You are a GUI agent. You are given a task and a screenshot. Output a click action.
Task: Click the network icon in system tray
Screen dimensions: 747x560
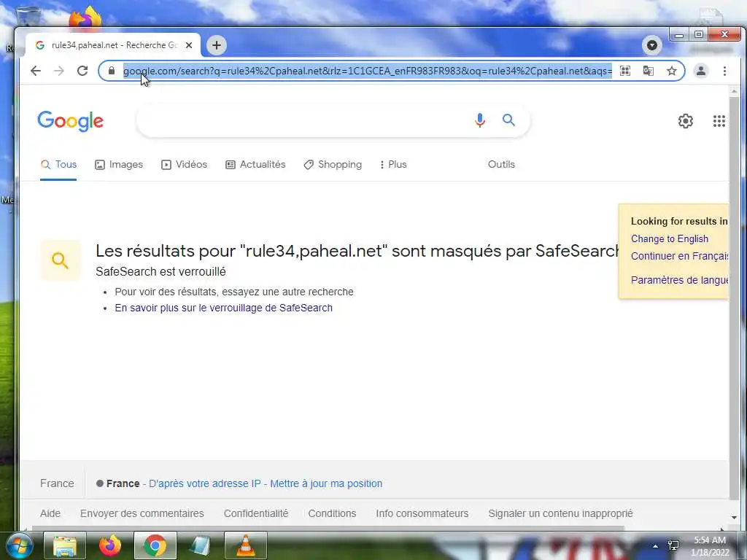pos(673,545)
